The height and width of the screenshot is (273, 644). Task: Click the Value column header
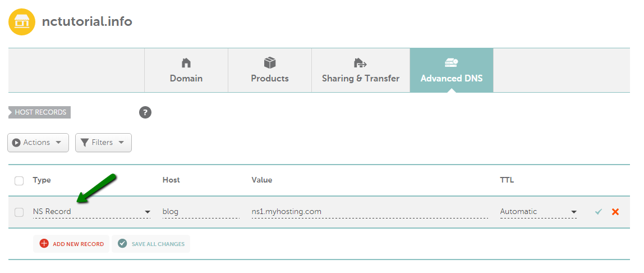(262, 180)
